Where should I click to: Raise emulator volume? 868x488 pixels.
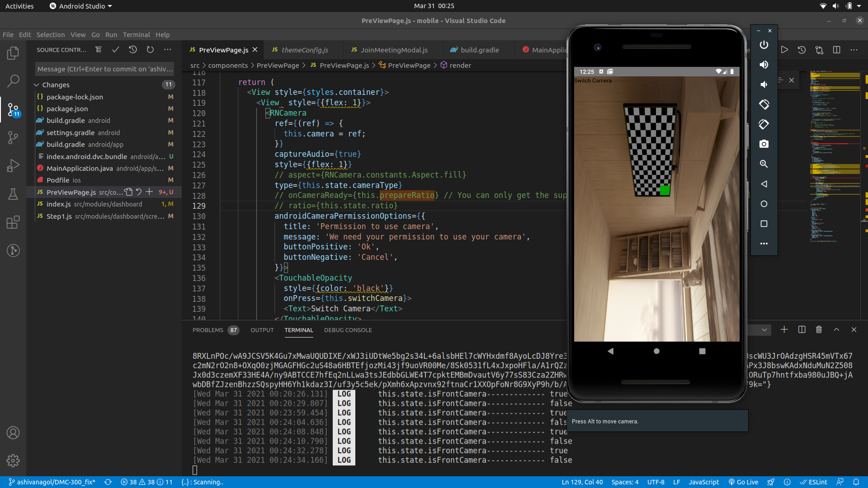(x=764, y=65)
